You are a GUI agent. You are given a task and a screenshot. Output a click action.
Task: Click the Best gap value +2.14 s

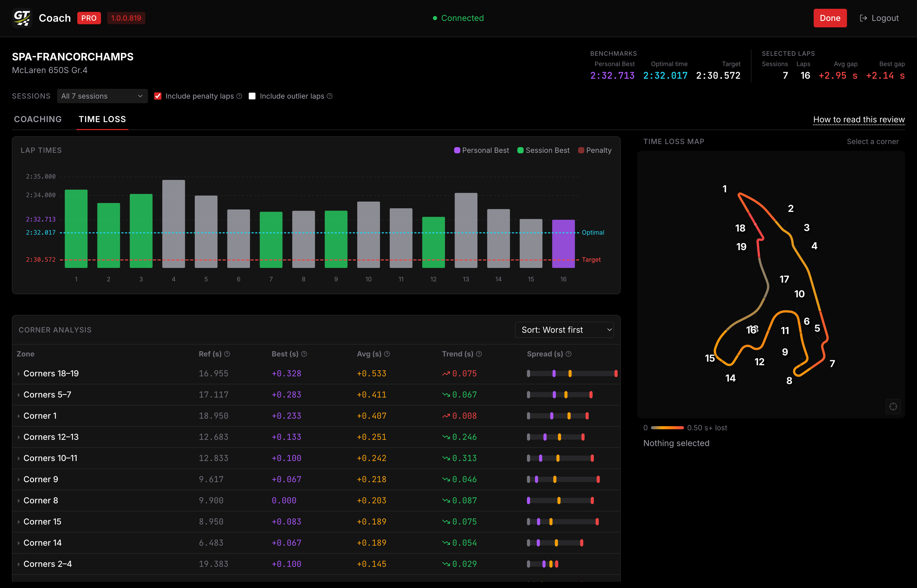(885, 76)
